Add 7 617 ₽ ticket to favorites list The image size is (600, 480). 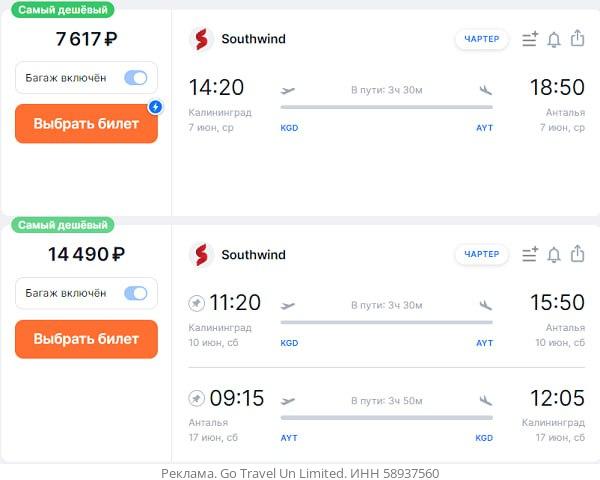[x=530, y=39]
